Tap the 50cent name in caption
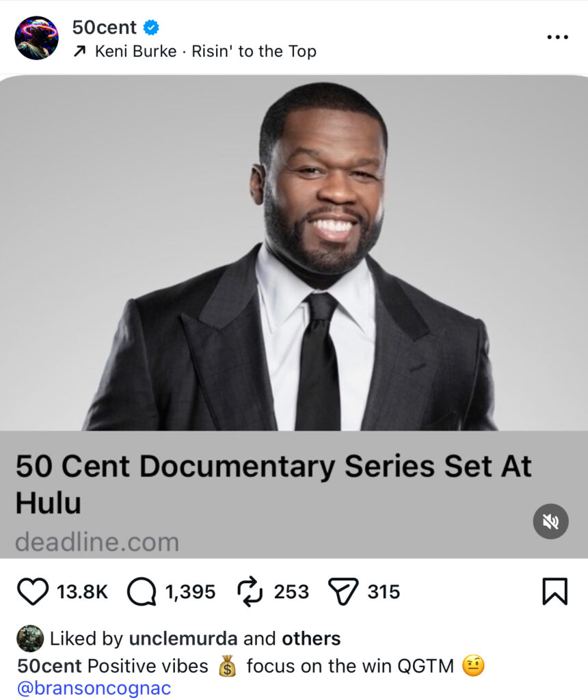This screenshot has height=700, width=588. point(49,666)
